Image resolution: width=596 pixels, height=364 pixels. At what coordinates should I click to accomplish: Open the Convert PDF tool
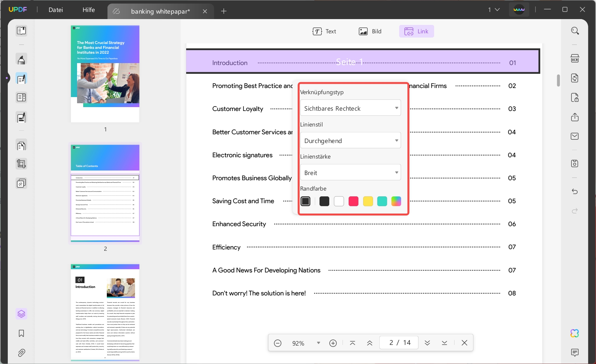pyautogui.click(x=575, y=78)
